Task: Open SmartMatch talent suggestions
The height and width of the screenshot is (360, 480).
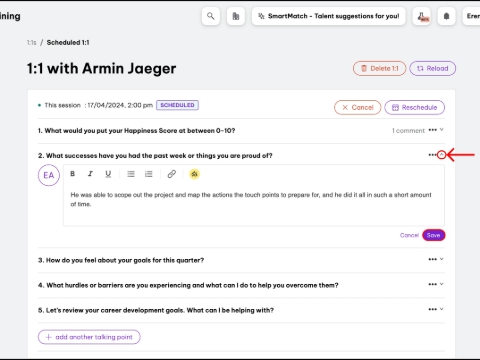Action: (329, 16)
